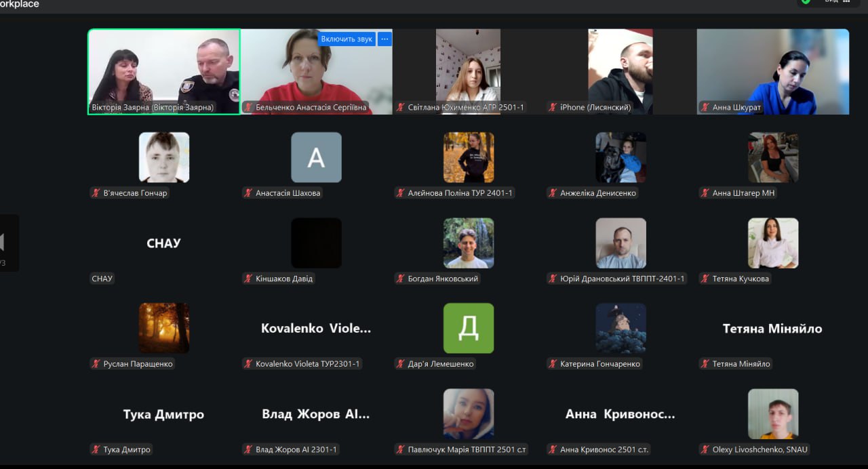Screen dimensions: 868x469
Task: Click muted mic icon beside Olexy Livoshchenko
Action: coord(705,449)
